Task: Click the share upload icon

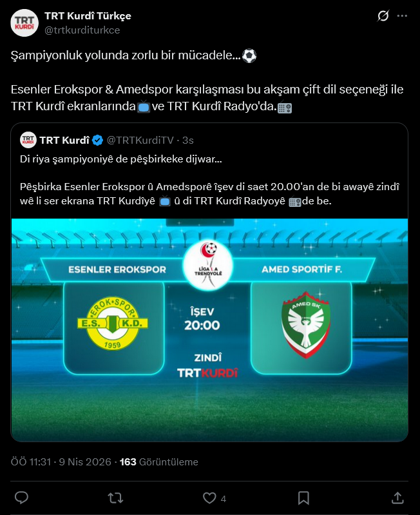Action: pos(397,498)
